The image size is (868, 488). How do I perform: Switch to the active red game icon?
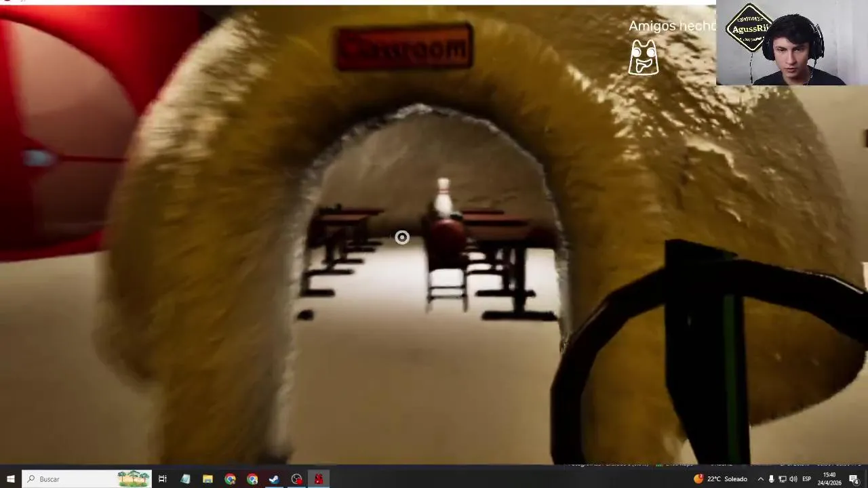click(319, 479)
